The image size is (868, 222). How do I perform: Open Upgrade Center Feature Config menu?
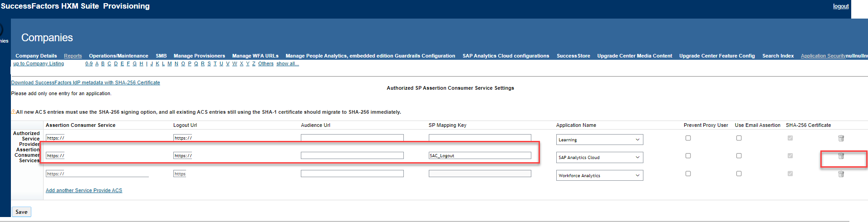click(717, 56)
